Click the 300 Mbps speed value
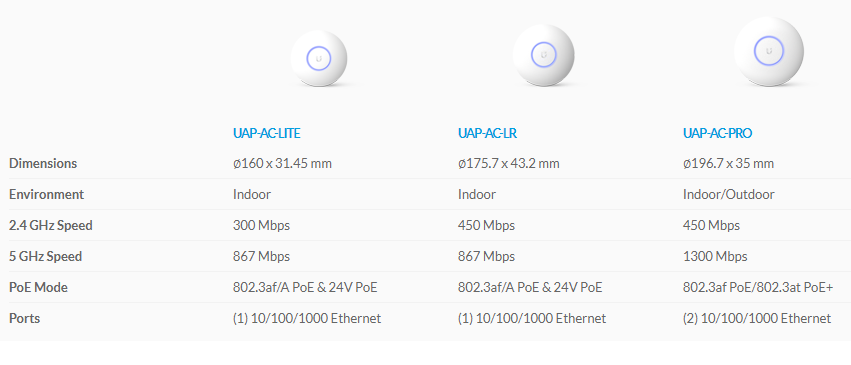 click(x=262, y=225)
